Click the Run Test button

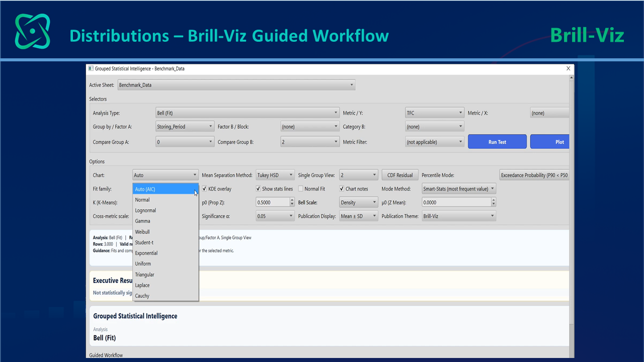(x=497, y=142)
